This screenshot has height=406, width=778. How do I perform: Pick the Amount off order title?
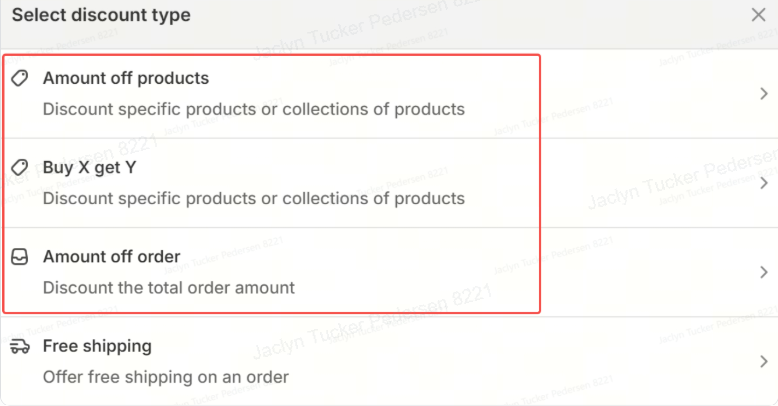[111, 257]
